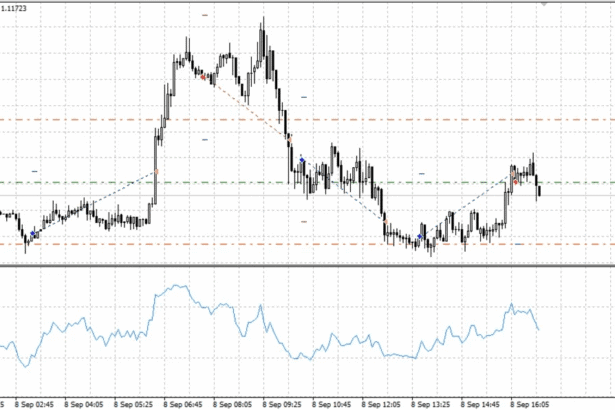This screenshot has height=410, width=615.
Task: Click the 8 Sep 06:45 time label
Action: pyautogui.click(x=183, y=405)
